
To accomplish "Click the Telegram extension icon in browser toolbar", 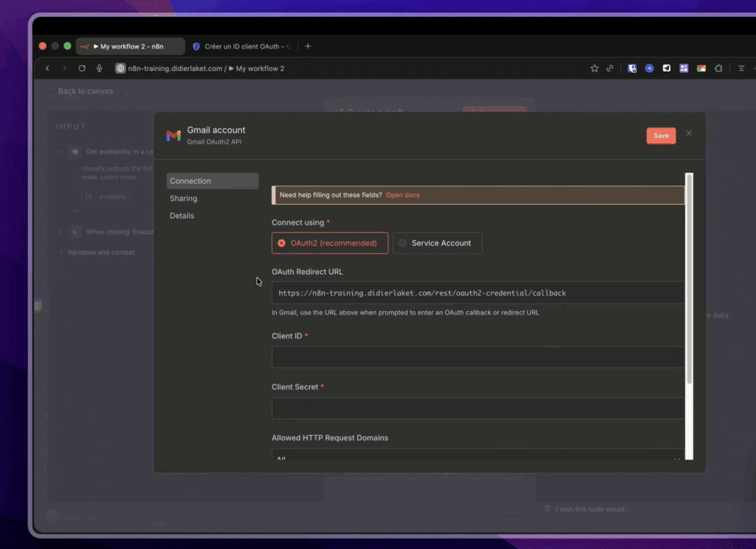I will tap(667, 68).
